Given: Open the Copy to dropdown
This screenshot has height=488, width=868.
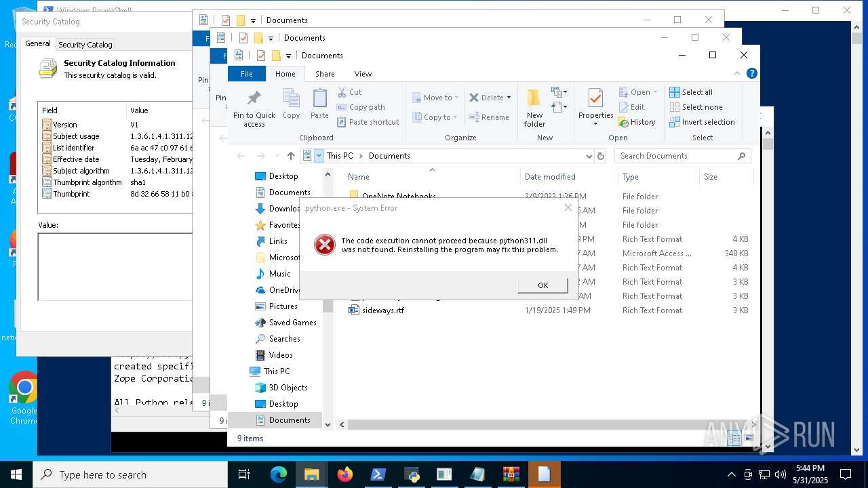Looking at the screenshot, I should (x=435, y=117).
